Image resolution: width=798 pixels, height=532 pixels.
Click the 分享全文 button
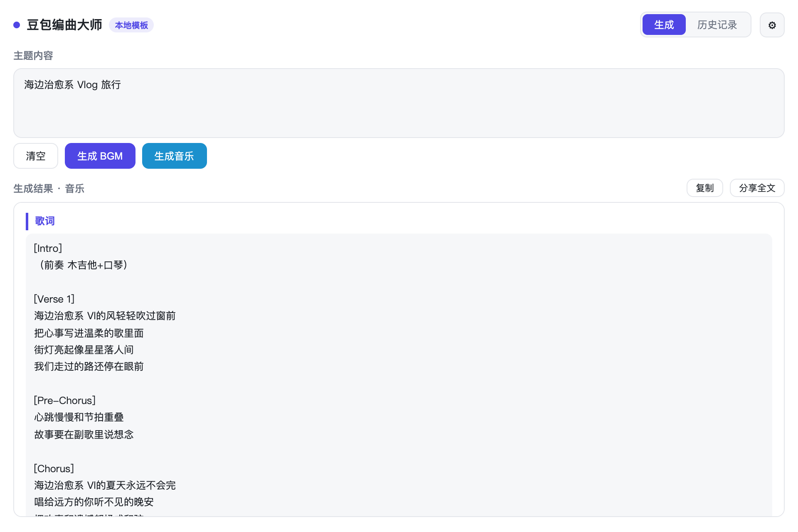click(x=757, y=188)
